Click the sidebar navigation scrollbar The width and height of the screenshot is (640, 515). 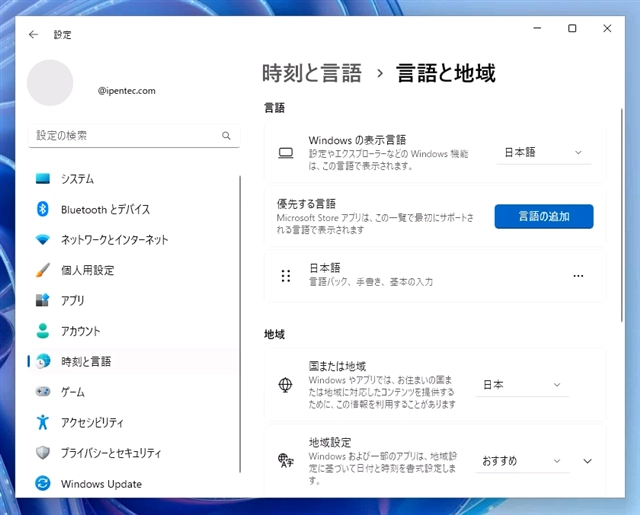pyautogui.click(x=240, y=324)
